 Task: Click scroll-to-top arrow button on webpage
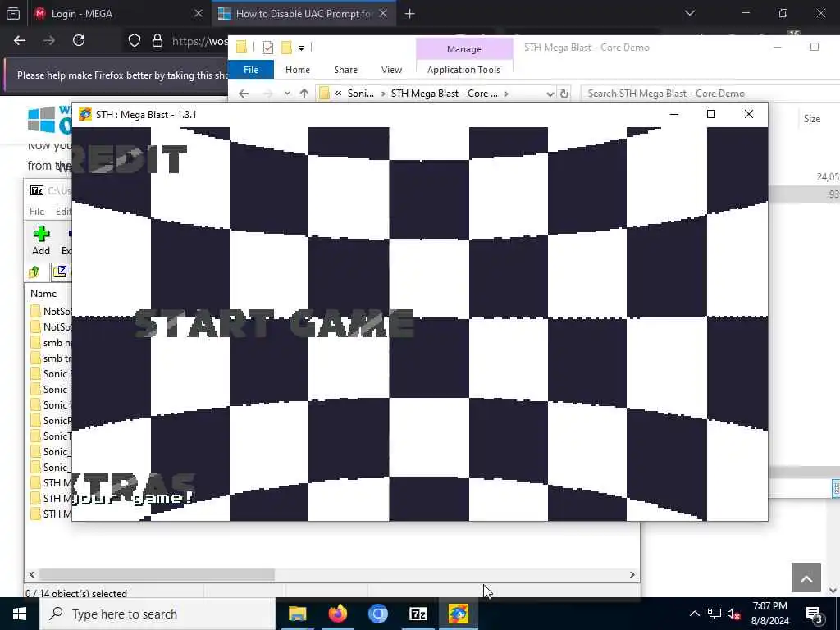806,577
